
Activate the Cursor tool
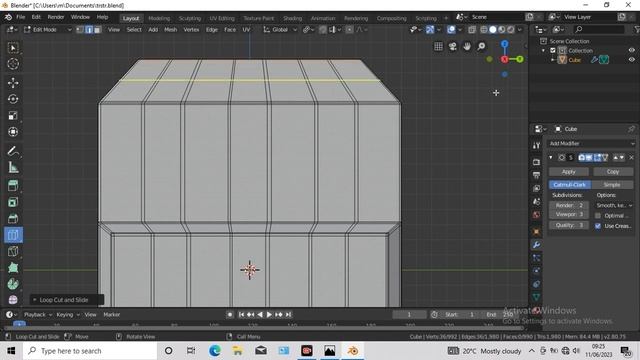tap(13, 64)
